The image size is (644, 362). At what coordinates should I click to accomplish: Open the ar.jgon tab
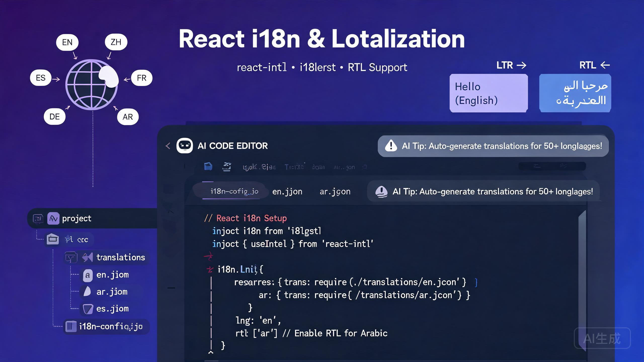335,192
